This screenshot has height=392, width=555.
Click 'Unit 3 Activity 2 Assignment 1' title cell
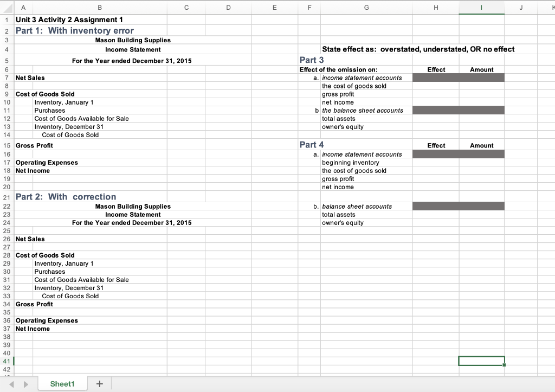pos(69,20)
